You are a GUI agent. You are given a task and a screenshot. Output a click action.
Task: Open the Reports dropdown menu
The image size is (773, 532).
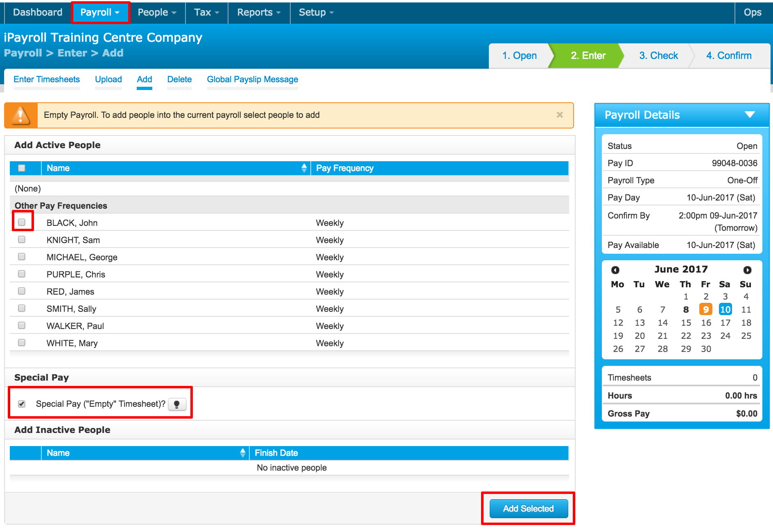(x=259, y=12)
